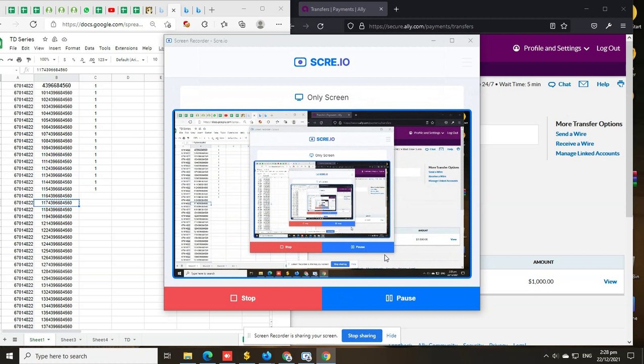Image resolution: width=644 pixels, height=364 pixels.
Task: Open the Edge extensions puzzle icon
Action: point(205,24)
